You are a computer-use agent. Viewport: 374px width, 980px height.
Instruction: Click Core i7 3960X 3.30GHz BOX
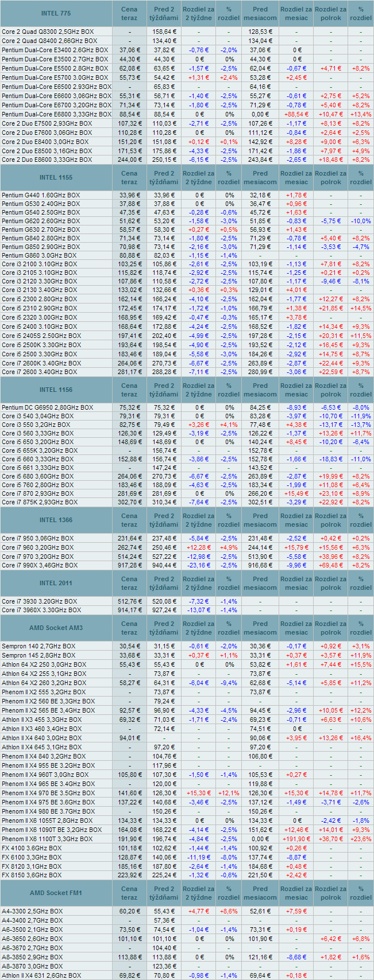[x=41, y=610]
